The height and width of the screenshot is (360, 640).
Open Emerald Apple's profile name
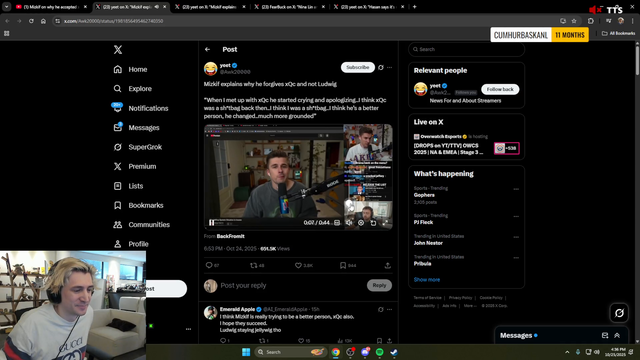238,309
